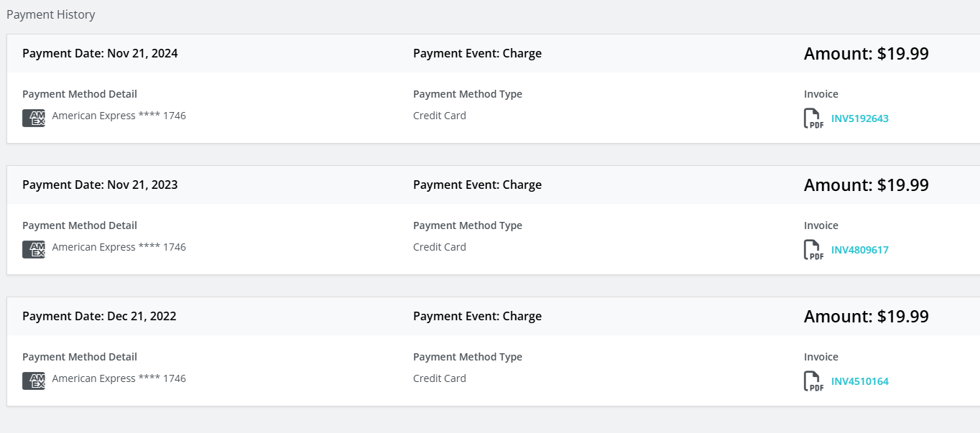Select the Payment Date: Dec 21, 2022 header
980x433 pixels.
pos(99,316)
